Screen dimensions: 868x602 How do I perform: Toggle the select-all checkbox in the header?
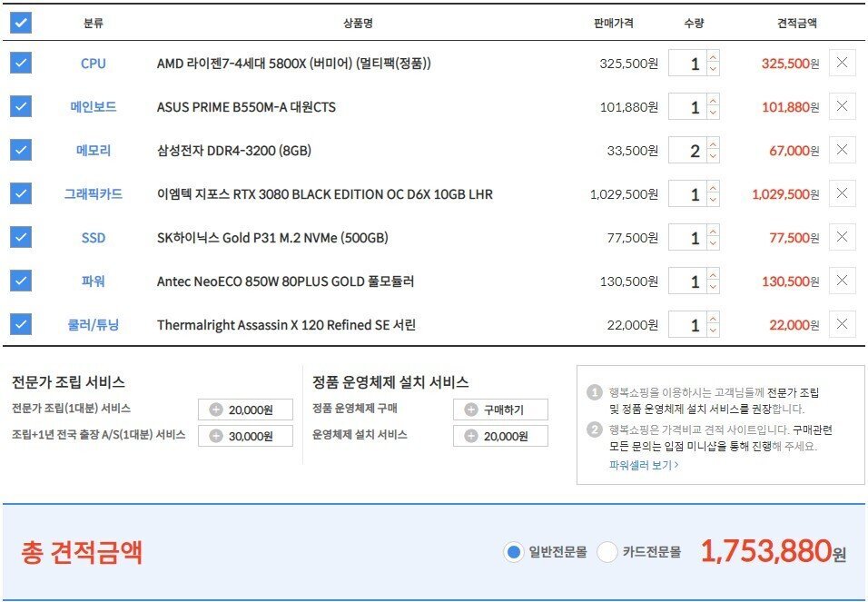click(21, 23)
